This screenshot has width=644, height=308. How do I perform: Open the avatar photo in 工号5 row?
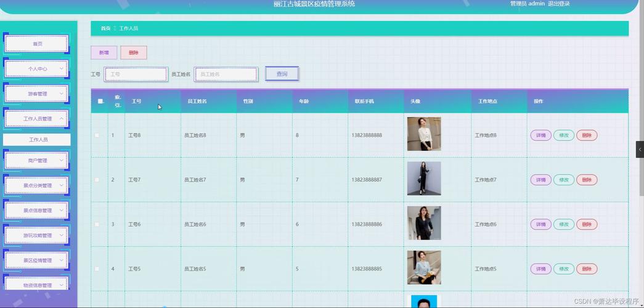[x=423, y=267]
